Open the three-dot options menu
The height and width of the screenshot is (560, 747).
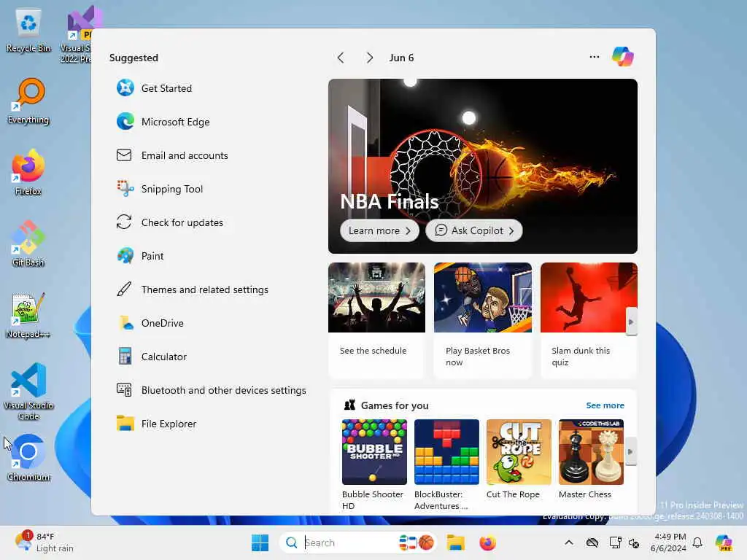[x=594, y=57]
